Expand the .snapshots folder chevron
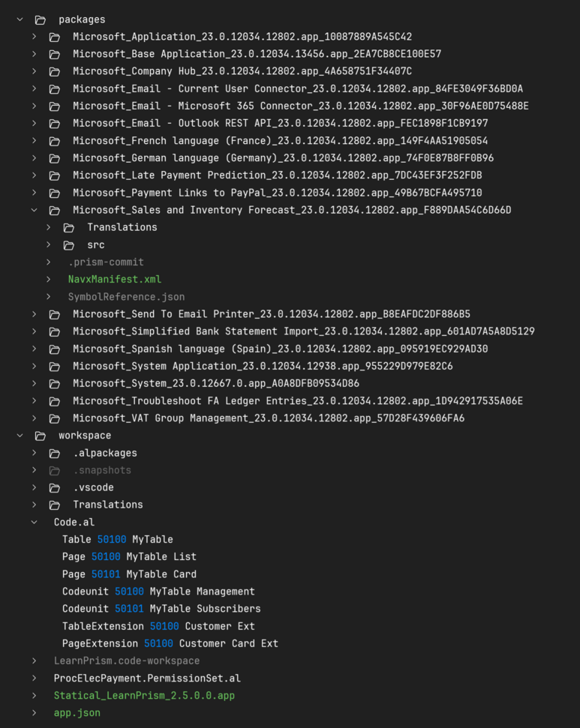The width and height of the screenshot is (580, 728). pos(35,470)
